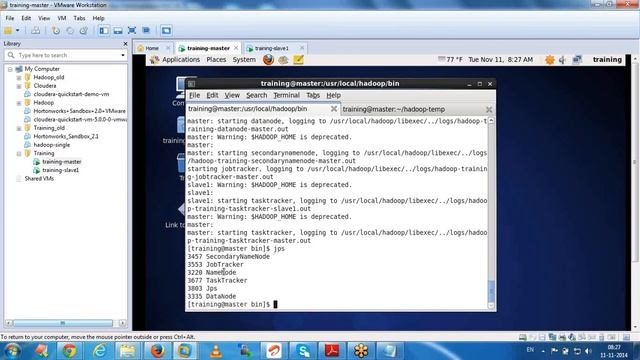Open the GNOME System menu
The image size is (640, 360).
[244, 60]
